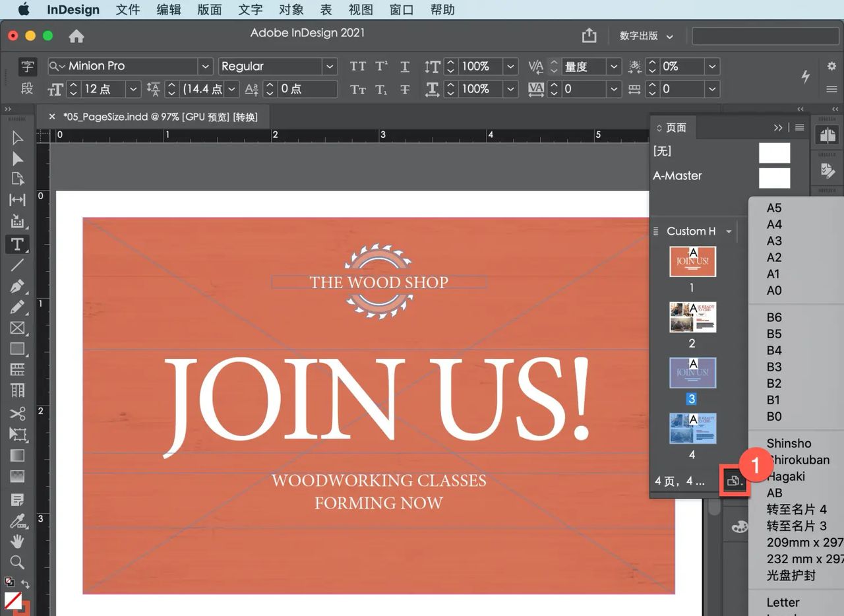Select the Note tool
The width and height of the screenshot is (844, 616).
coord(18,499)
